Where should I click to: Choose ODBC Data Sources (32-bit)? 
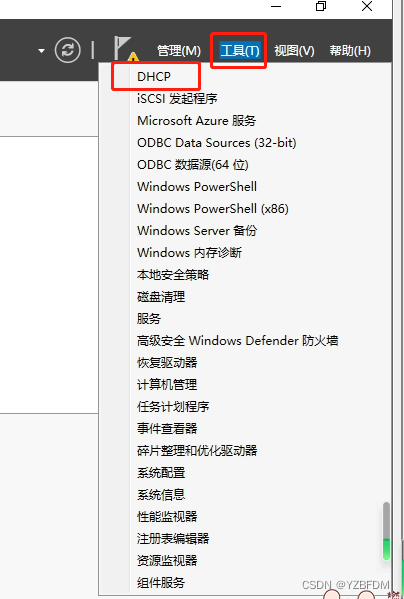pos(217,143)
